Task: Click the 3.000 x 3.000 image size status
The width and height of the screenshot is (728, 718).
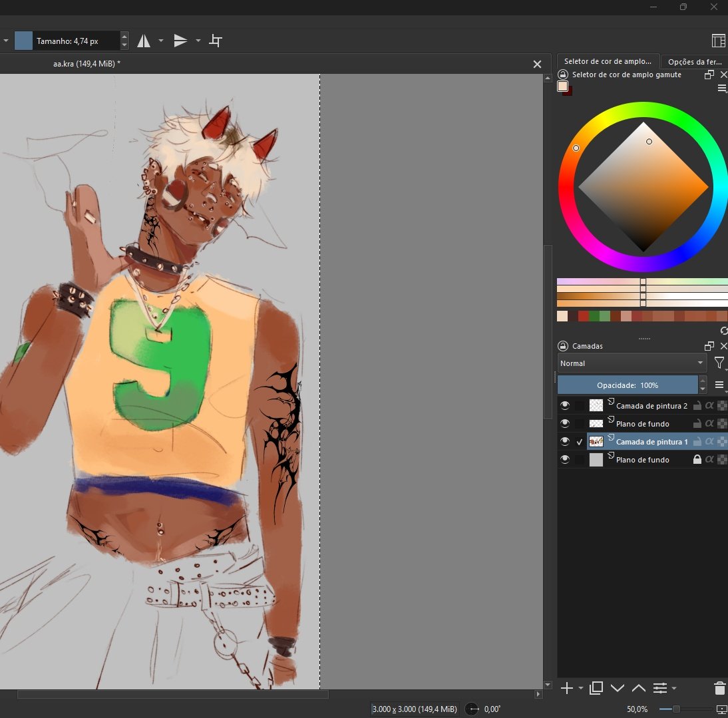Action: [x=414, y=709]
